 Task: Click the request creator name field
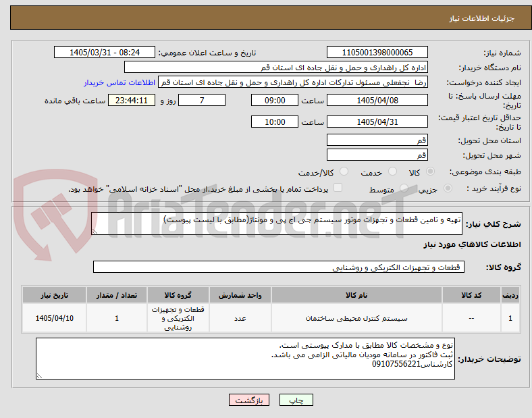coord(293,82)
